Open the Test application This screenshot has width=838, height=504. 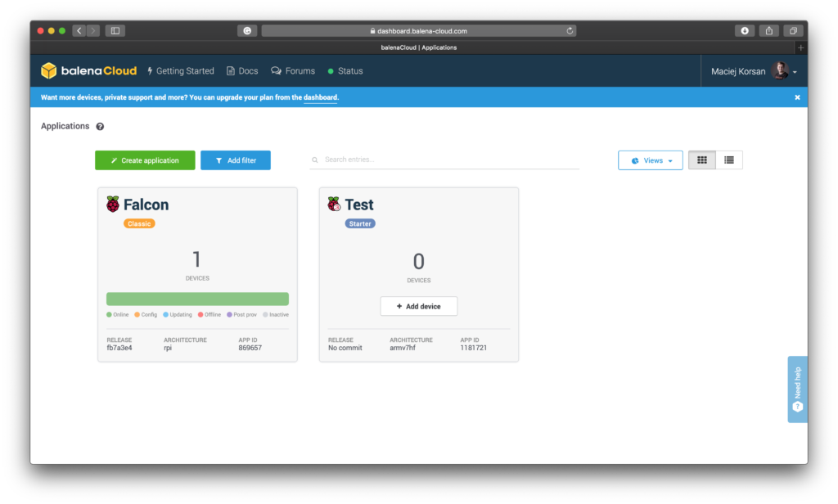click(359, 205)
